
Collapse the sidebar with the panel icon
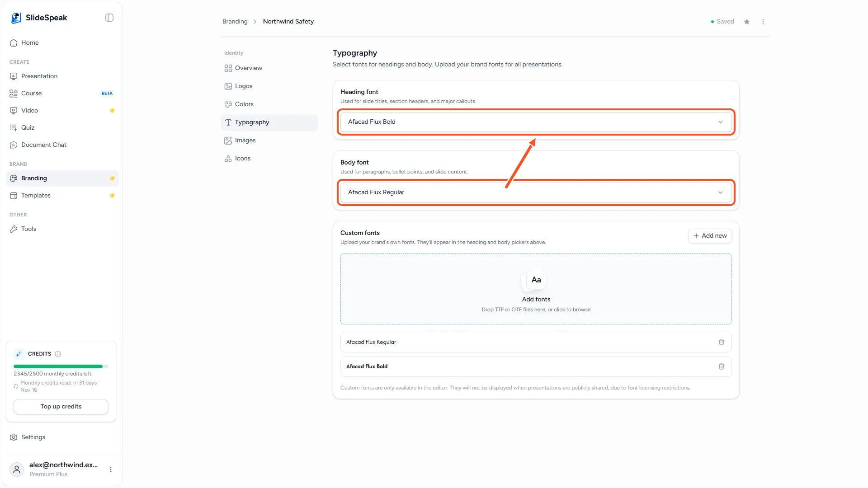tap(109, 18)
